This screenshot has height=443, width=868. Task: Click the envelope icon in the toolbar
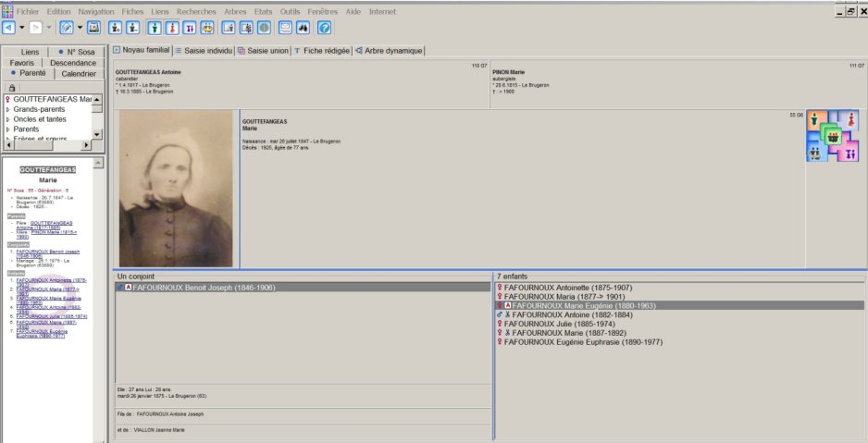point(286,28)
